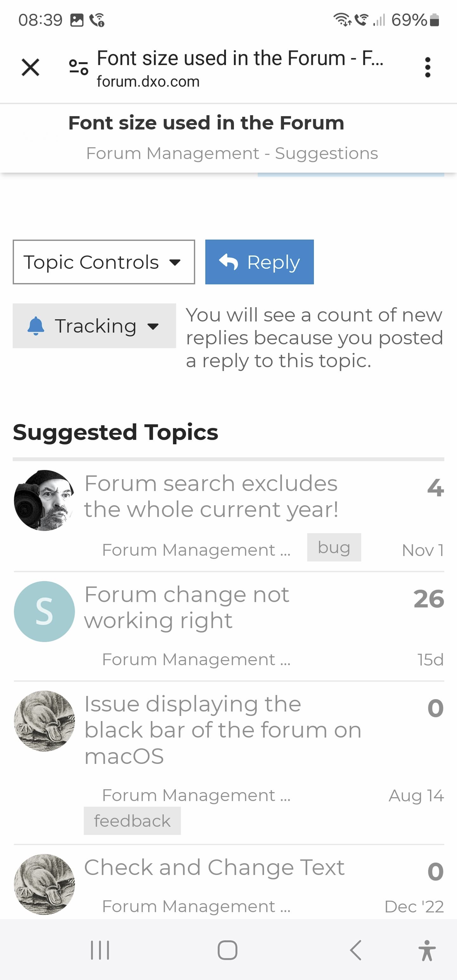This screenshot has height=980, width=457.
Task: Open Forum Management - Suggestions category link
Action: tap(232, 153)
